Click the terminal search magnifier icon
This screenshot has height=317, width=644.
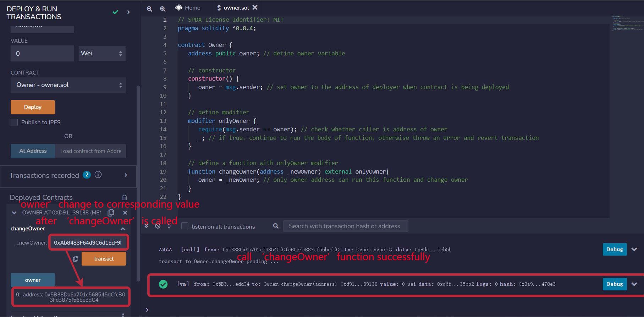point(276,226)
